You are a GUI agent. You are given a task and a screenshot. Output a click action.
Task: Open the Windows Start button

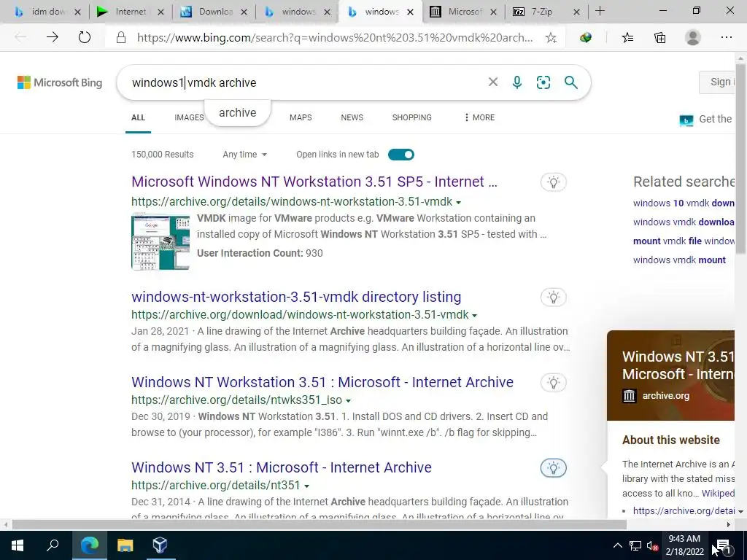click(x=18, y=545)
